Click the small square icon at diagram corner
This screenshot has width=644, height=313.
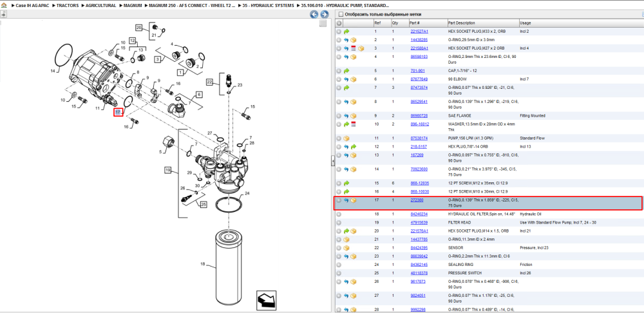coord(323,24)
